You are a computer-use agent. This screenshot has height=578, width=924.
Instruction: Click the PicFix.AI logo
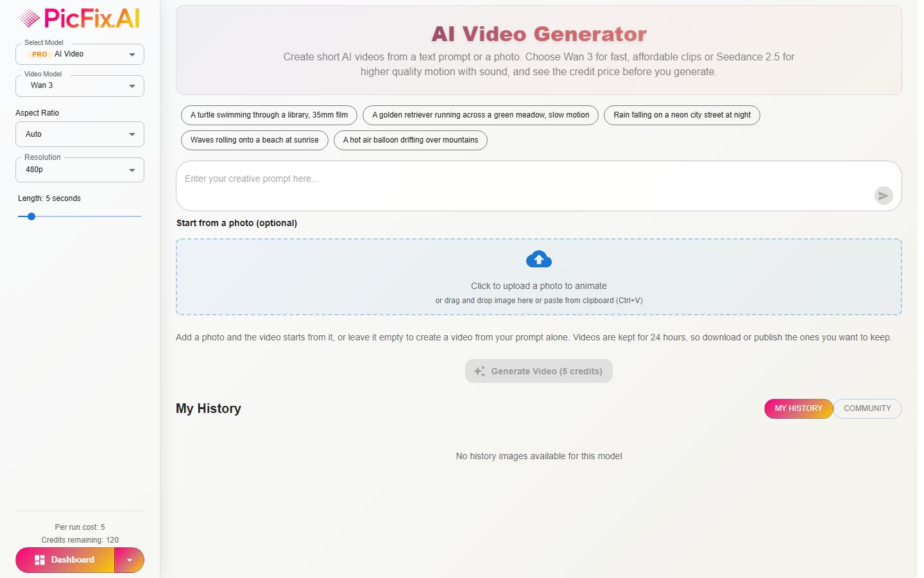[x=80, y=19]
